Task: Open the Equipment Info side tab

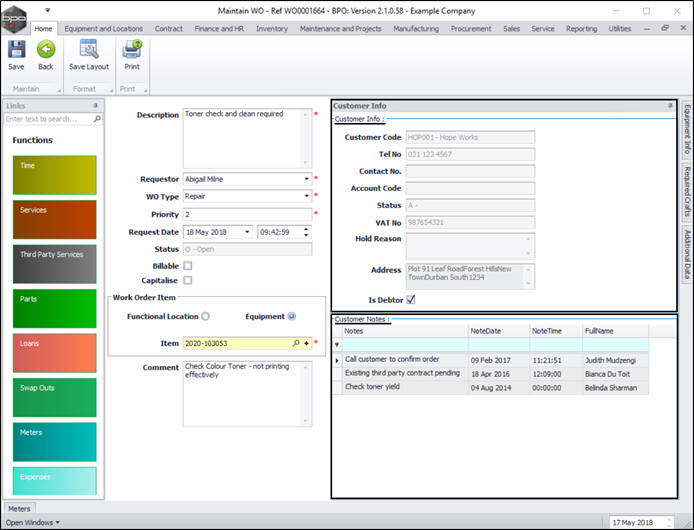Action: (x=687, y=129)
